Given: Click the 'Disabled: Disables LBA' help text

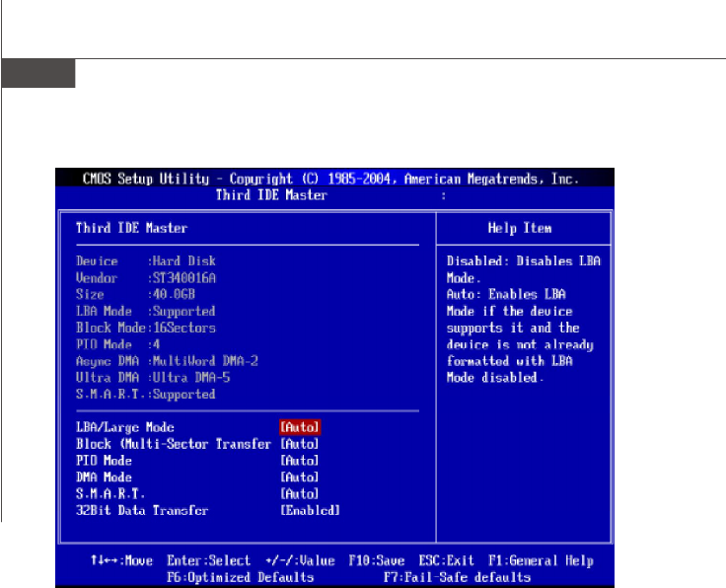Looking at the screenshot, I should click(x=524, y=260).
